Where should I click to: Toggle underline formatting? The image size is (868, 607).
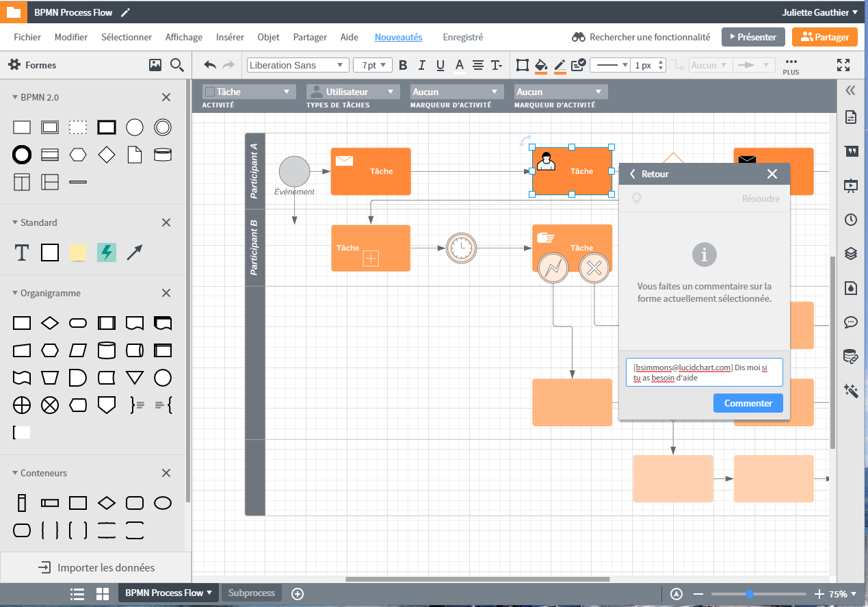pyautogui.click(x=440, y=65)
